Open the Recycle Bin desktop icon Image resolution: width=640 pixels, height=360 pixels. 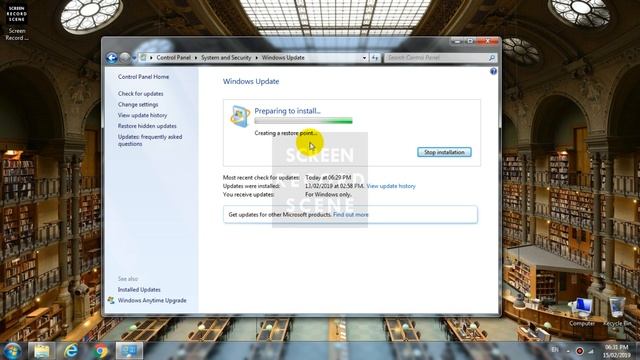[617, 312]
